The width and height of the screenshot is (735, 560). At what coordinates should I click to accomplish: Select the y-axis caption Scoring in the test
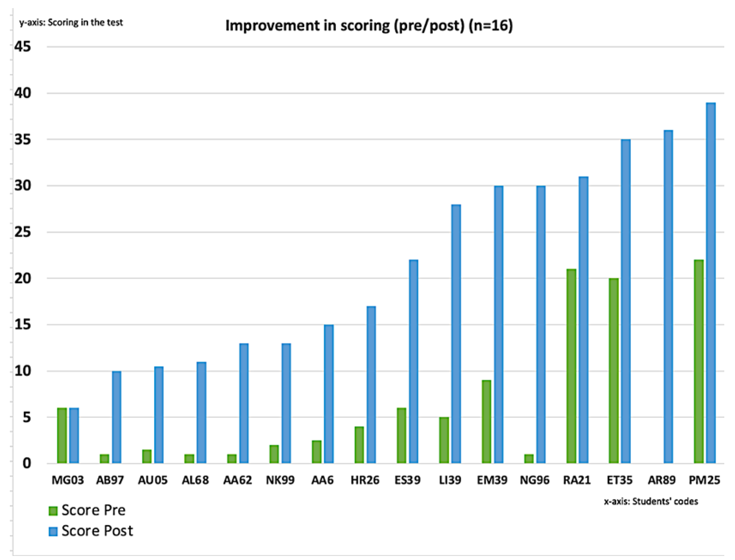tap(71, 23)
